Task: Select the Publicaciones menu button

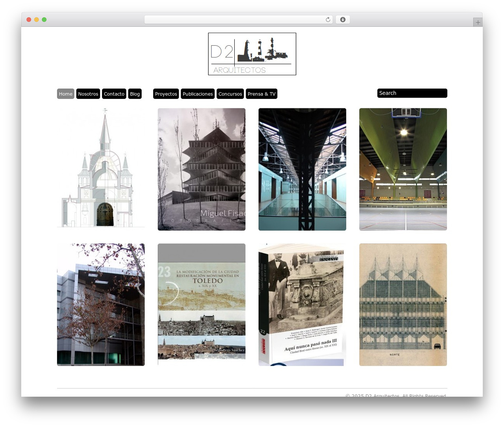Action: pyautogui.click(x=198, y=94)
